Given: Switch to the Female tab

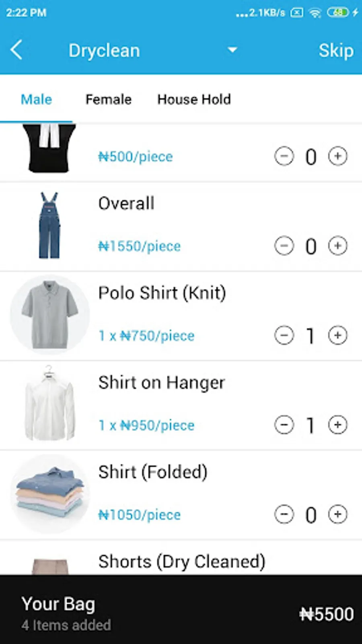Looking at the screenshot, I should [x=109, y=99].
